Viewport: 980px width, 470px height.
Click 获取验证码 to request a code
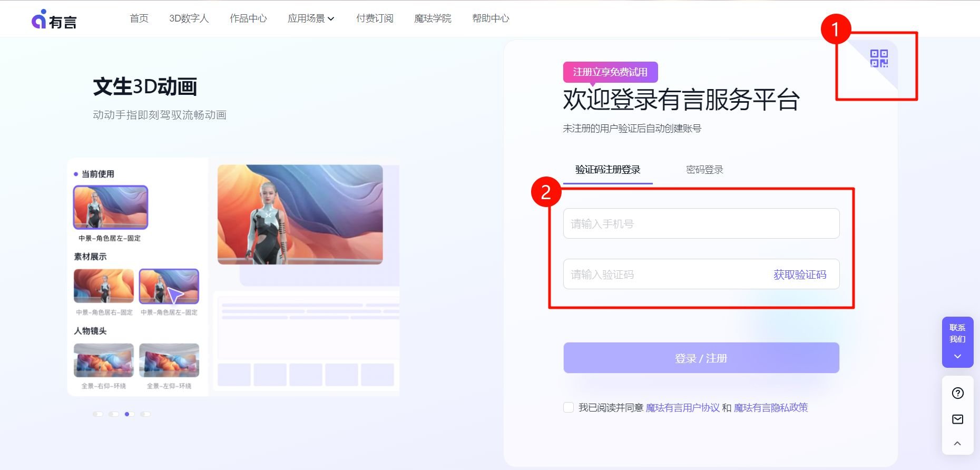(799, 275)
